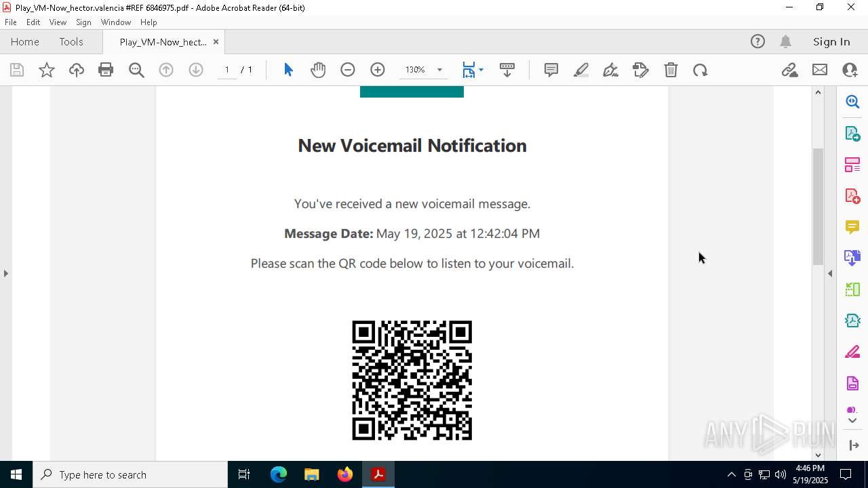Click the share with others person icon

[850, 70]
